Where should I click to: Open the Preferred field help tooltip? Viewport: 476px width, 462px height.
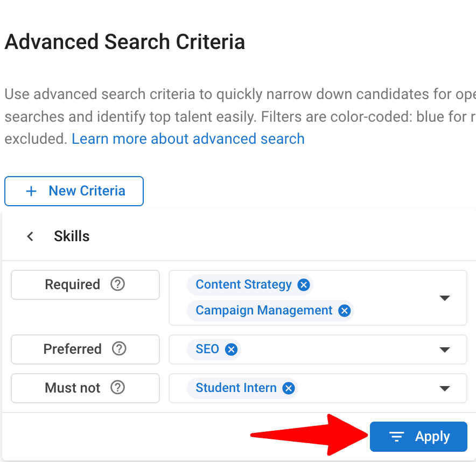[x=118, y=349]
